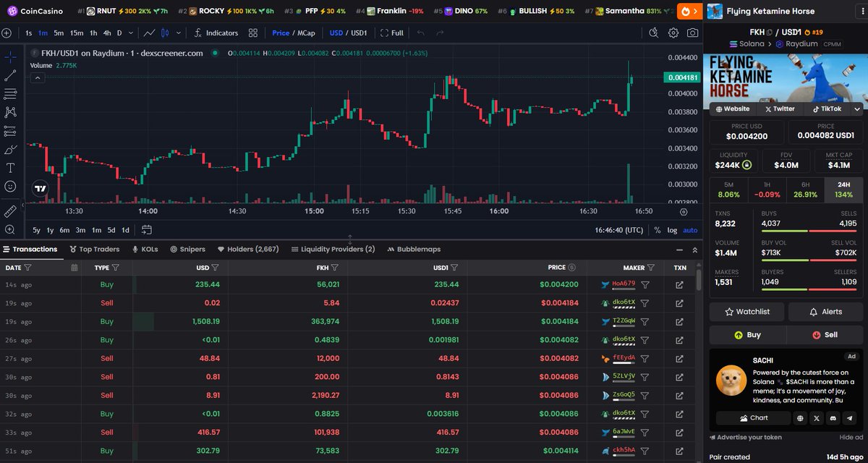Select the chart patterns tool
This screenshot has width=868, height=463.
tap(10, 112)
